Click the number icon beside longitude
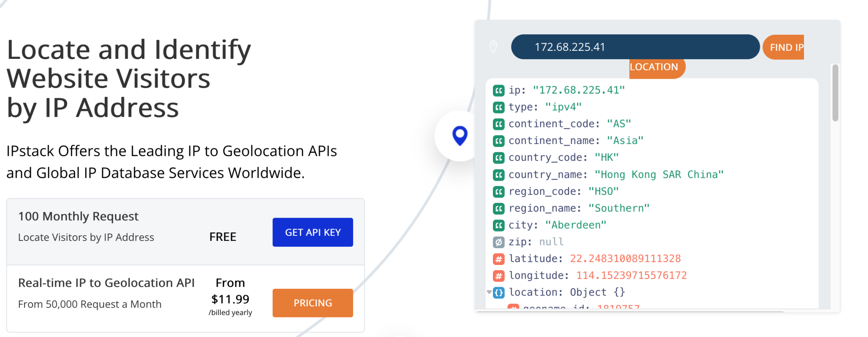 coord(499,276)
